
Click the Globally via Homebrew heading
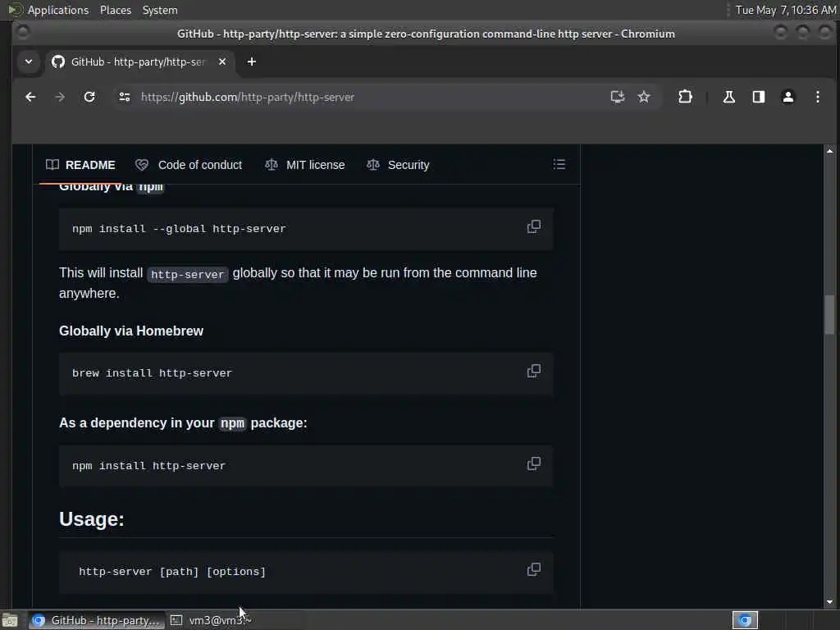tap(131, 331)
